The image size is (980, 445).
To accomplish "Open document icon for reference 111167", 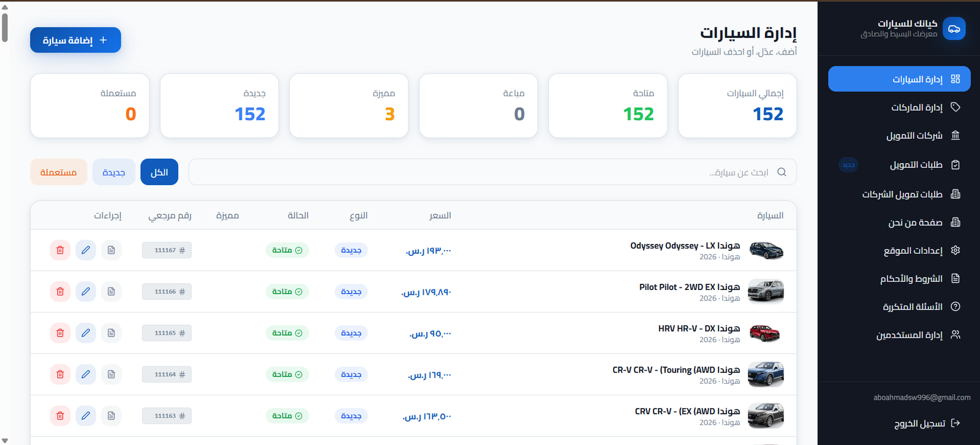I will 111,250.
